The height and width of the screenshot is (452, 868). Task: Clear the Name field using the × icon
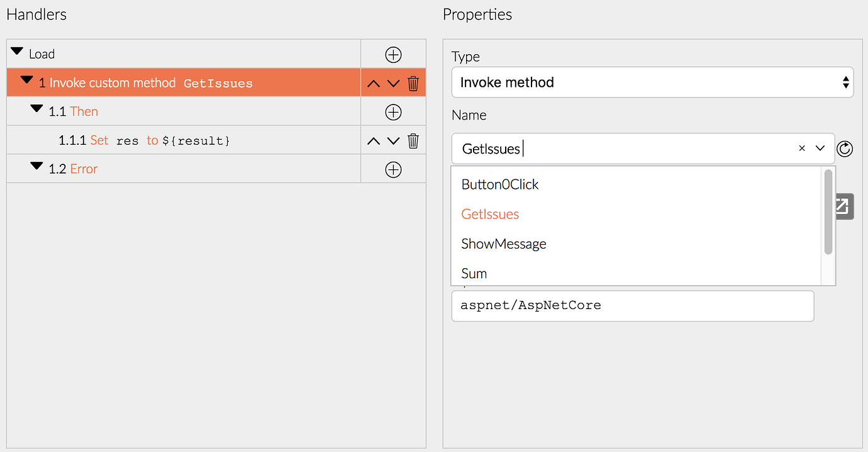(802, 148)
